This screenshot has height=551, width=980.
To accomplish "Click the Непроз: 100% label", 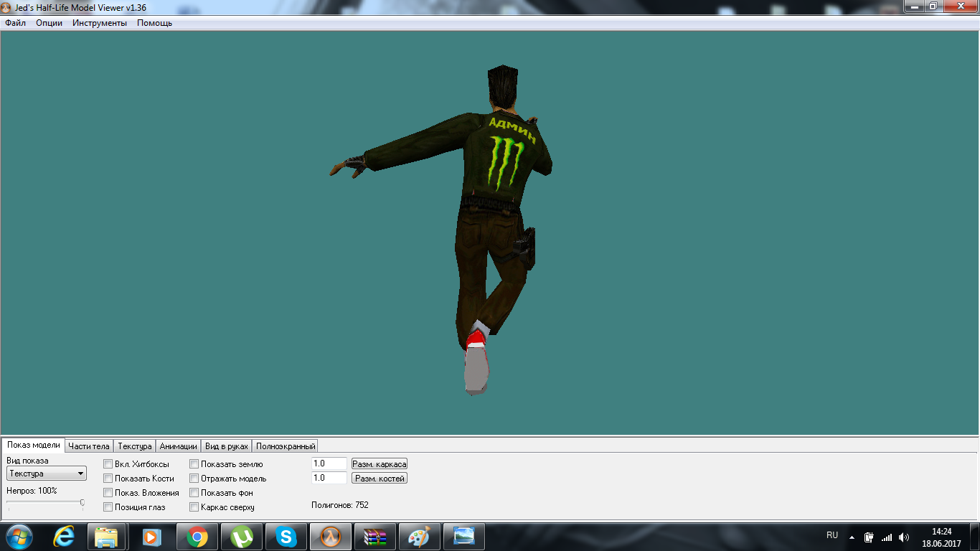I will pos(32,491).
